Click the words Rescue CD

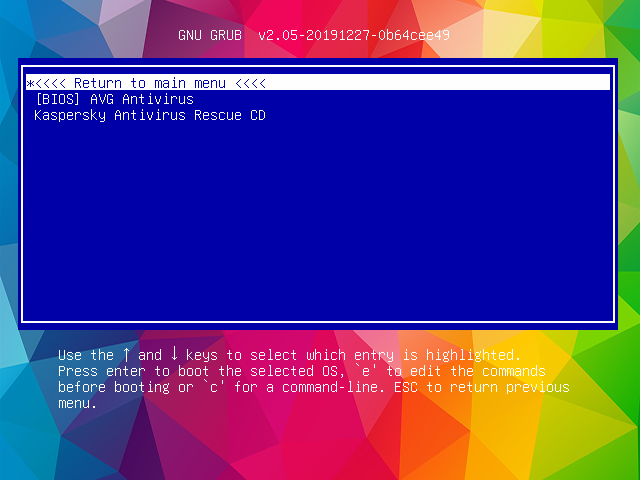(230, 115)
